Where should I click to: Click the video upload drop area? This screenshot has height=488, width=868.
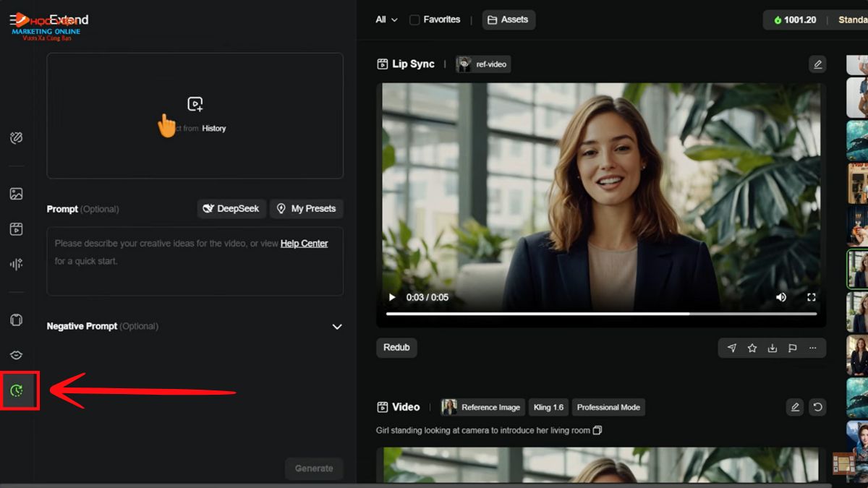[x=195, y=116]
